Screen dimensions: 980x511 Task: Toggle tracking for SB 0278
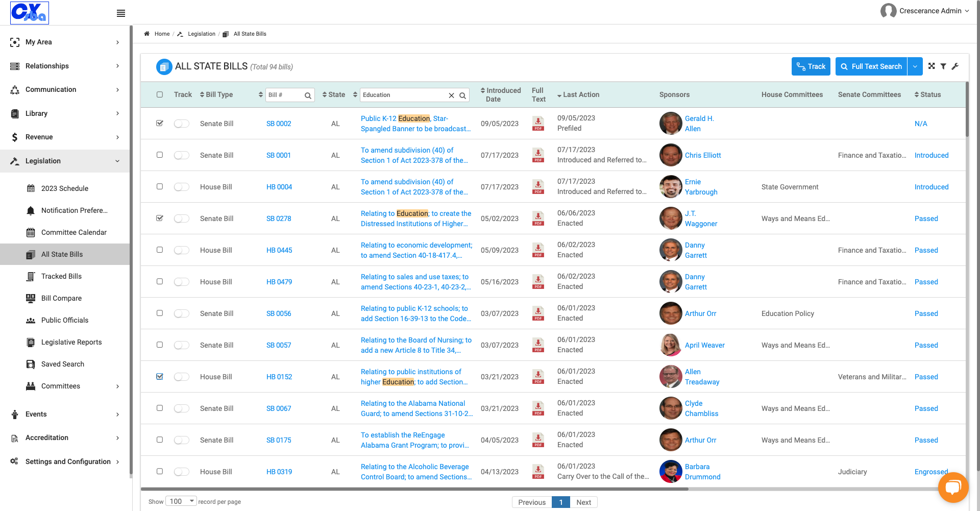(x=182, y=218)
